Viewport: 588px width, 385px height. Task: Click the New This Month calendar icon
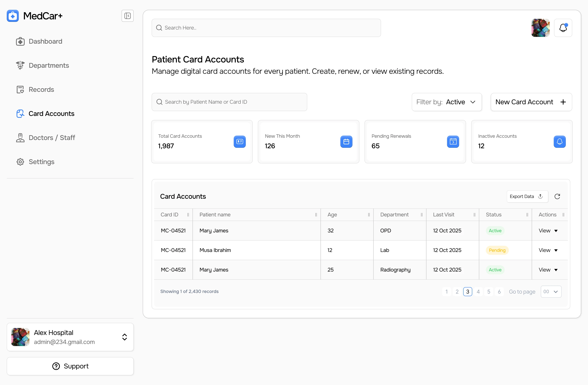coord(346,142)
